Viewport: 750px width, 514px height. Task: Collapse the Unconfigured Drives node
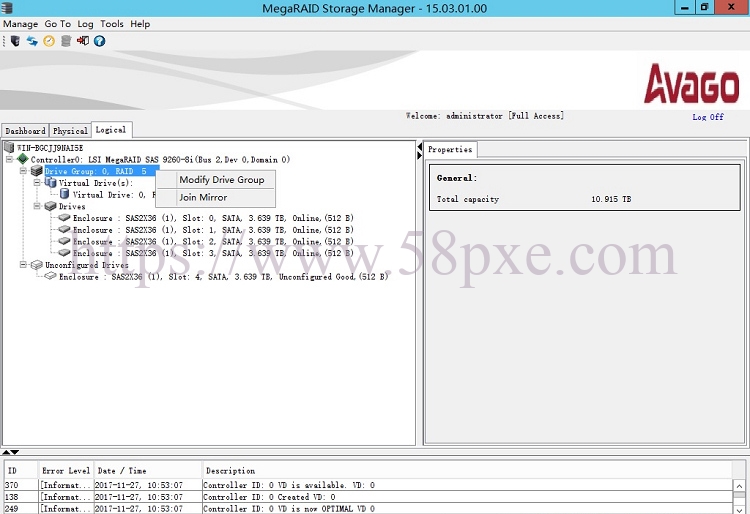pos(23,264)
